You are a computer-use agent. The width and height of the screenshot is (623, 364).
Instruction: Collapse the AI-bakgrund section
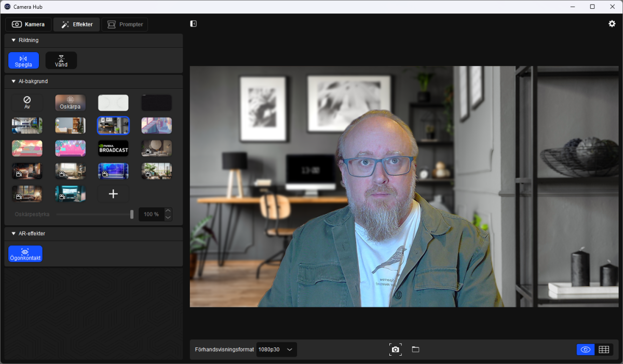pos(13,82)
